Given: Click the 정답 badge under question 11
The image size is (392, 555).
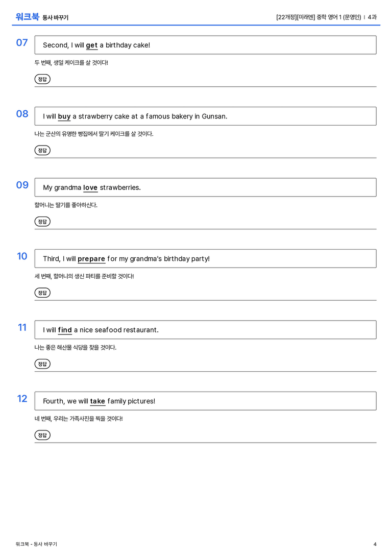Looking at the screenshot, I should pos(42,364).
